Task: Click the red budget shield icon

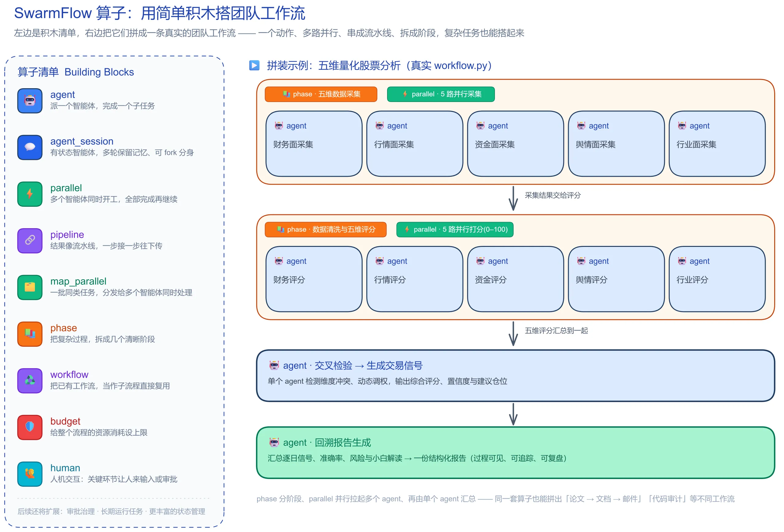Action: [30, 427]
